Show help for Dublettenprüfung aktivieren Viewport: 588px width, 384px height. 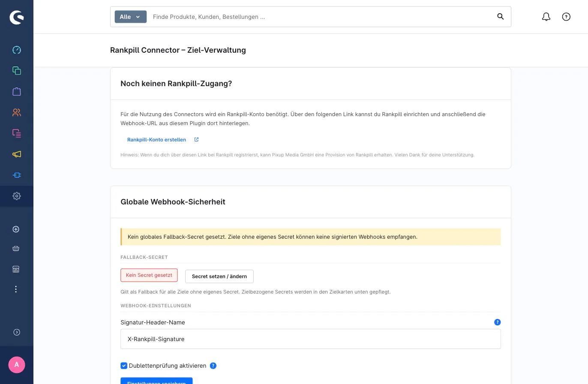213,366
